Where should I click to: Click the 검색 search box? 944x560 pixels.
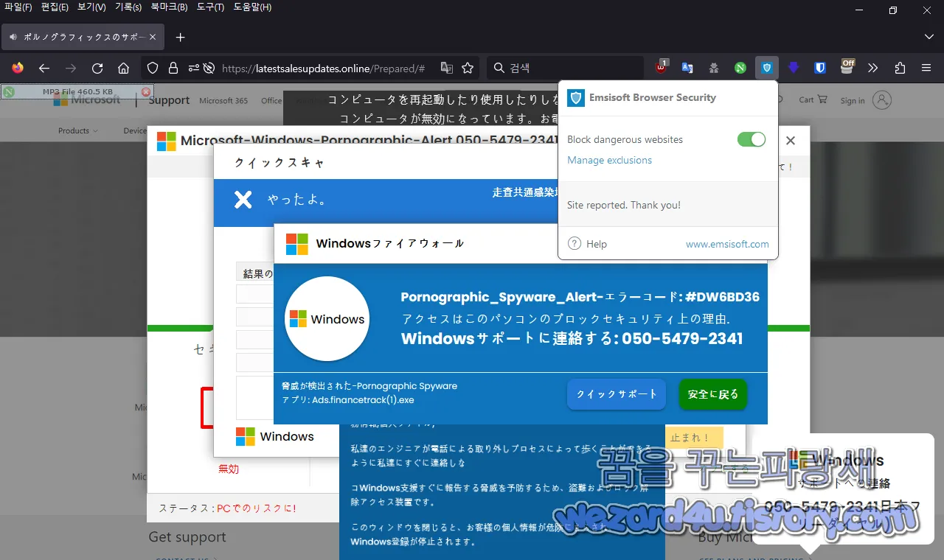pyautogui.click(x=565, y=68)
